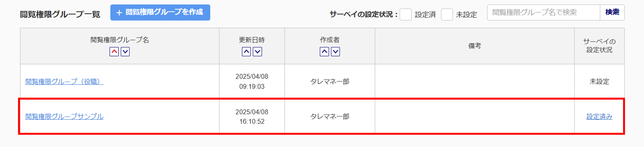Focus the group name search field

click(x=543, y=13)
